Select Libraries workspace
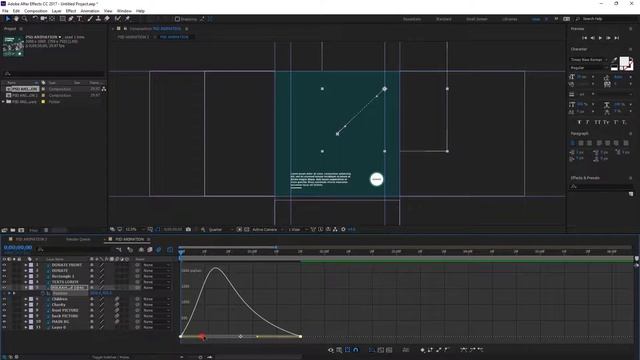 pos(509,19)
